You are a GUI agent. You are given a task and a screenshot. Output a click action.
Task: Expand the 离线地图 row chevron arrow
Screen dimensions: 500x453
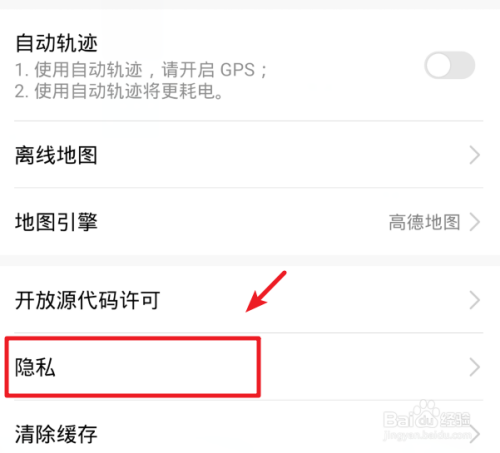(x=474, y=155)
